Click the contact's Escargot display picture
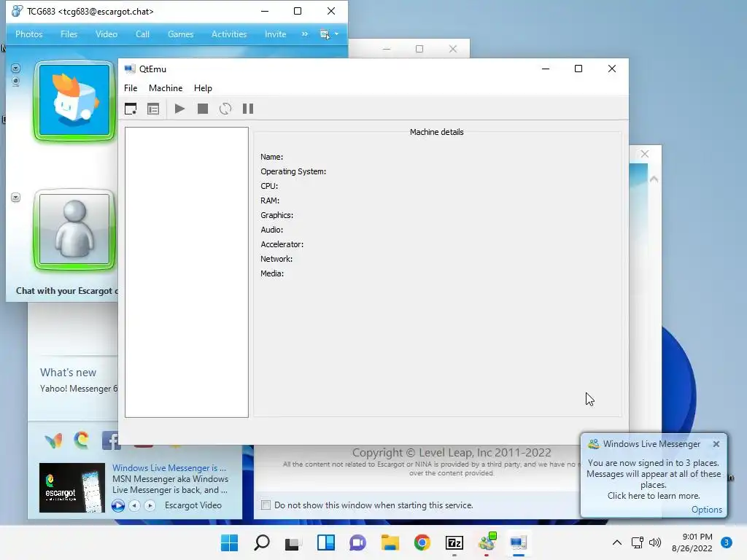 pyautogui.click(x=74, y=101)
